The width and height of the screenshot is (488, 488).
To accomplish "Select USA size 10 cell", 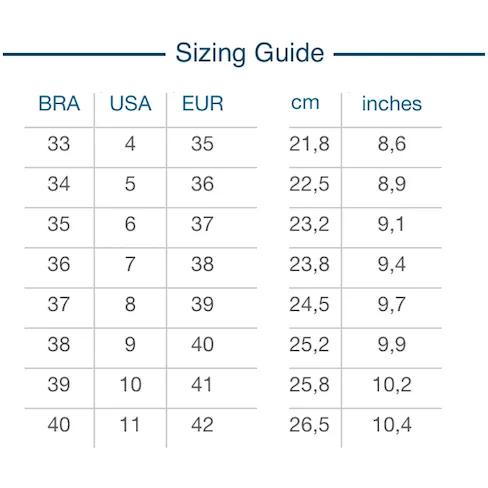I will point(130,385).
